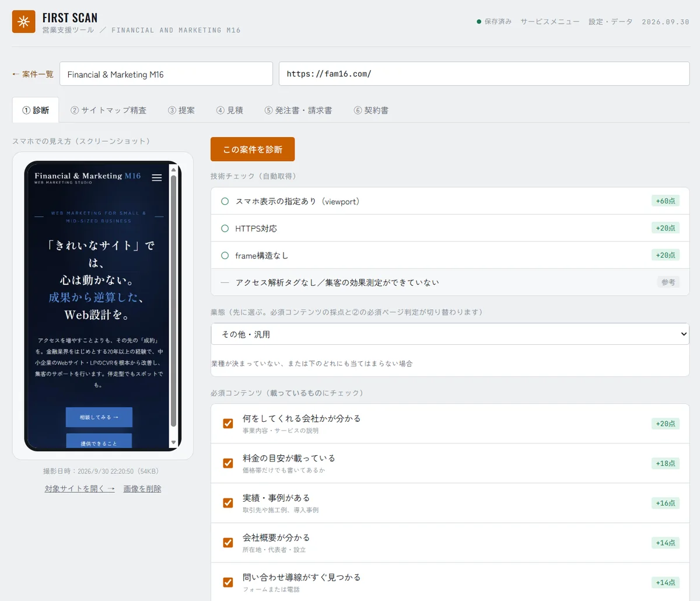The height and width of the screenshot is (601, 700).
Task: Open the ③ 提案 tab
Action: pyautogui.click(x=181, y=110)
